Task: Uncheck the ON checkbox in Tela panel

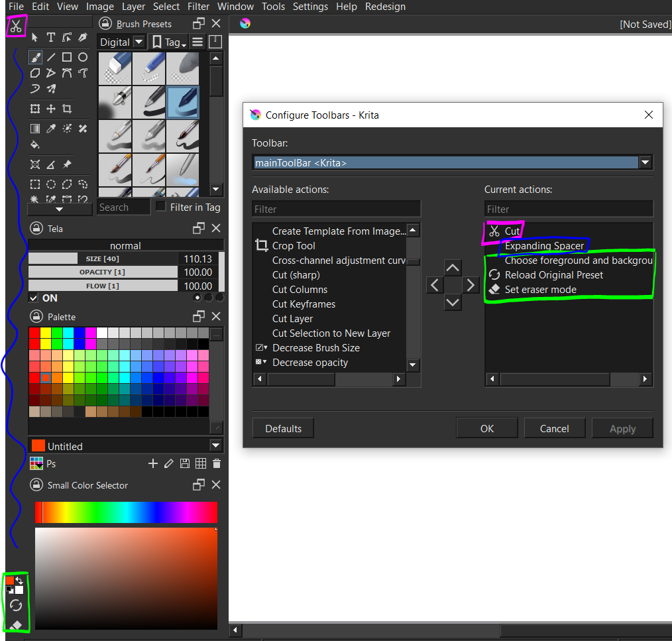Action: tap(34, 298)
